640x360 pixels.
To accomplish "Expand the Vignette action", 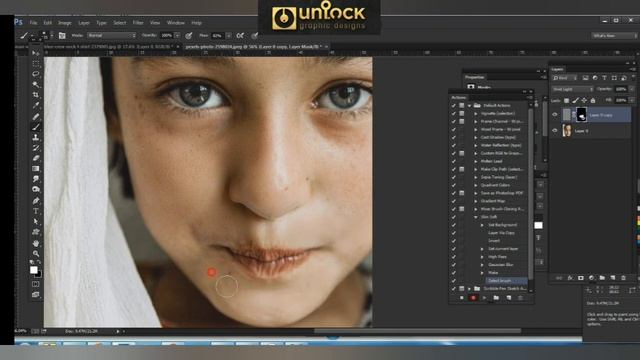I will click(476, 113).
